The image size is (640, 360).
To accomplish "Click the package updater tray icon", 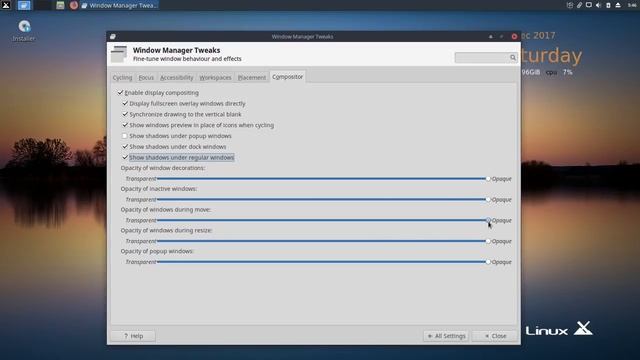I will pos(570,5).
